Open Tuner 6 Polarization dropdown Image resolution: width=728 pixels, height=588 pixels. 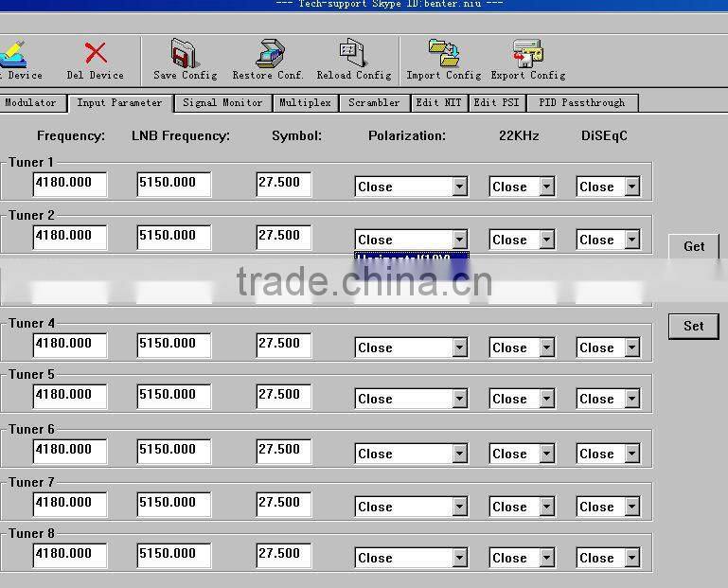[x=459, y=454]
